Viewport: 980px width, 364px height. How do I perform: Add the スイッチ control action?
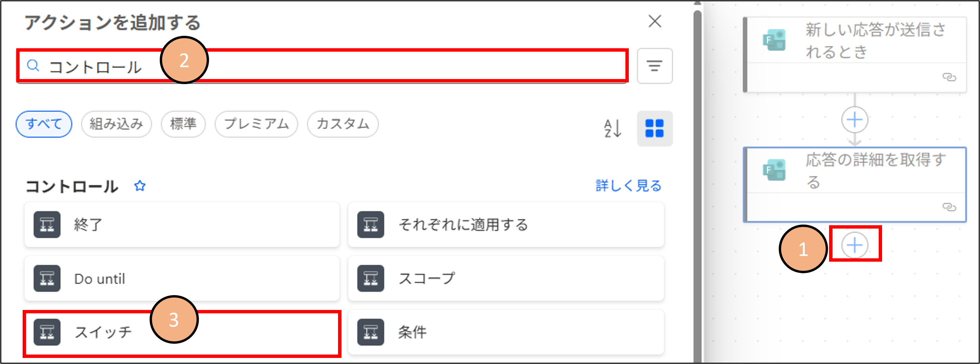[x=181, y=332]
